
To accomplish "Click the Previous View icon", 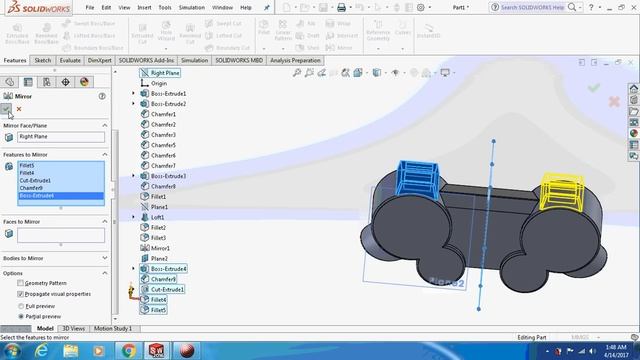I will 322,73.
